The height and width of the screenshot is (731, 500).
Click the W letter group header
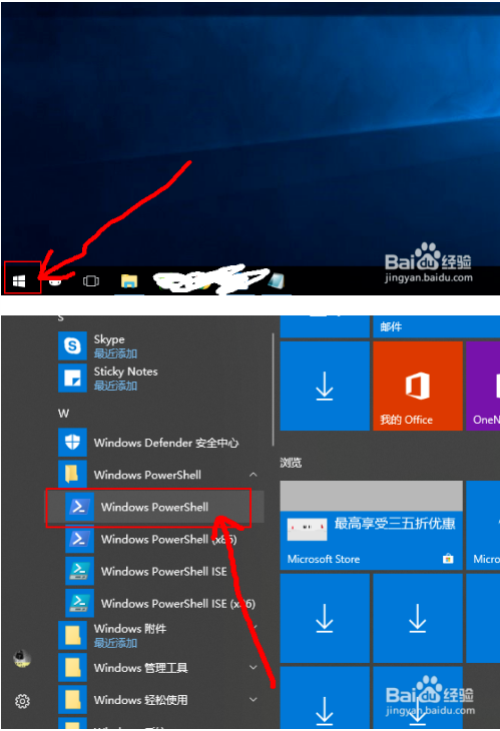[x=63, y=414]
